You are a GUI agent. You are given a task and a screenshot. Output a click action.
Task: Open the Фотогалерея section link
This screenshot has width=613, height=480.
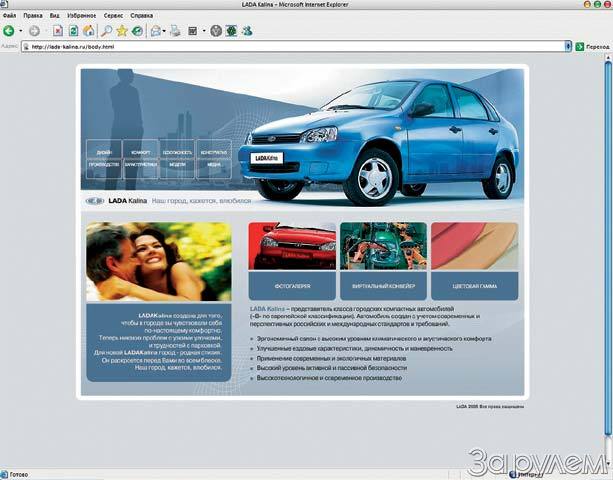click(x=292, y=285)
